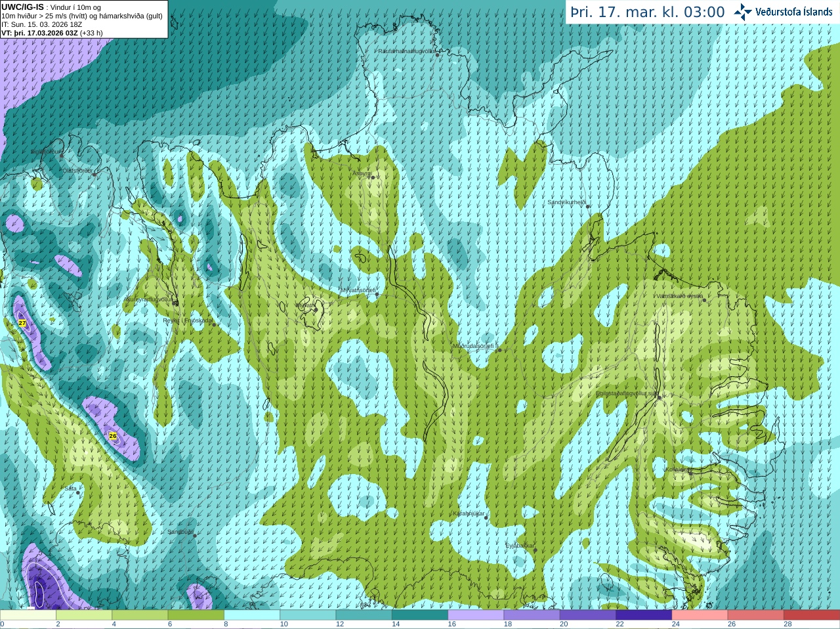Screen dimensions: 840x629
Task: Click the legend scale value 8
Action: pos(226,624)
